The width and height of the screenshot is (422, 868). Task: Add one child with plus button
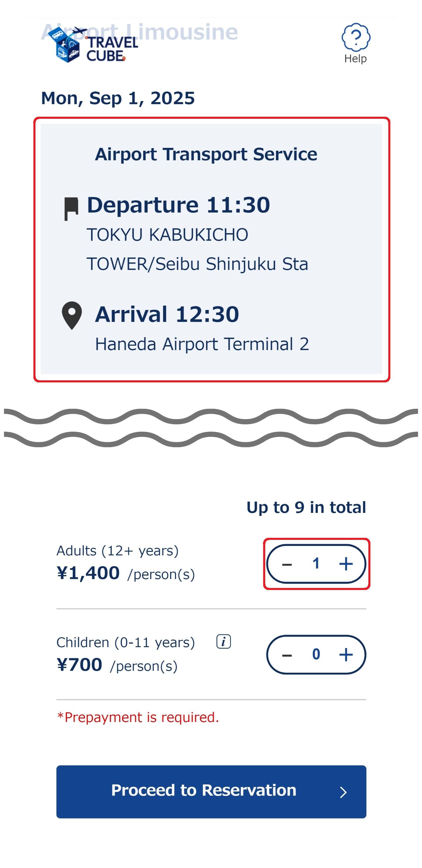coord(346,654)
